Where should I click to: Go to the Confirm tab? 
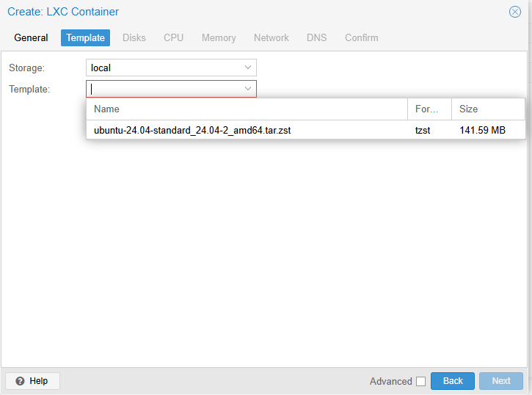click(x=361, y=37)
